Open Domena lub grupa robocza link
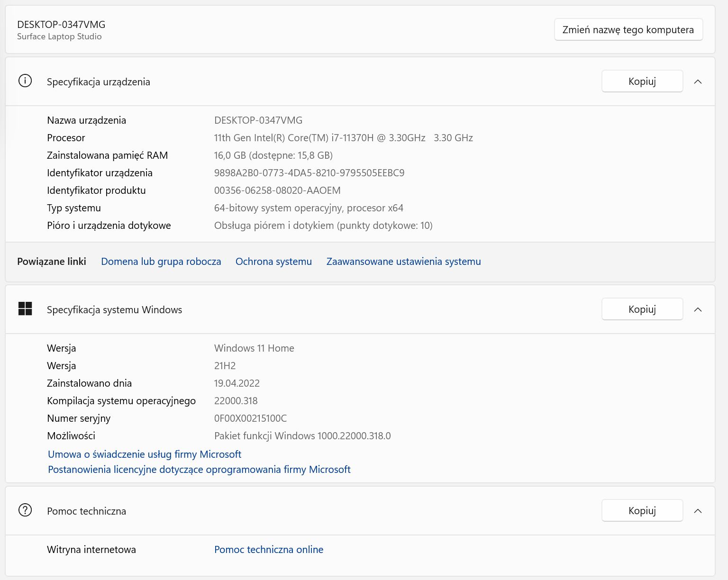728x580 pixels. tap(161, 262)
